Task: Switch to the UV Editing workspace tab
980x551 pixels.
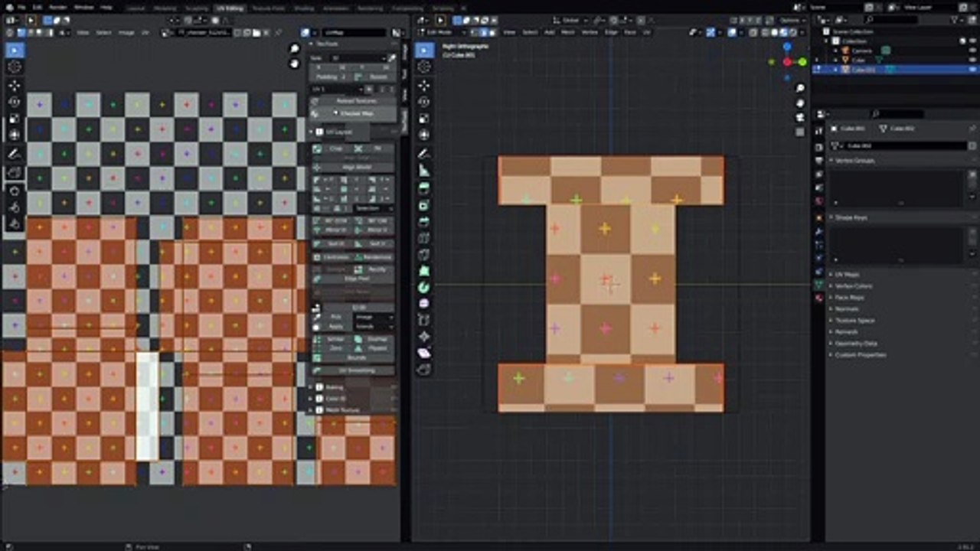Action: [230, 8]
